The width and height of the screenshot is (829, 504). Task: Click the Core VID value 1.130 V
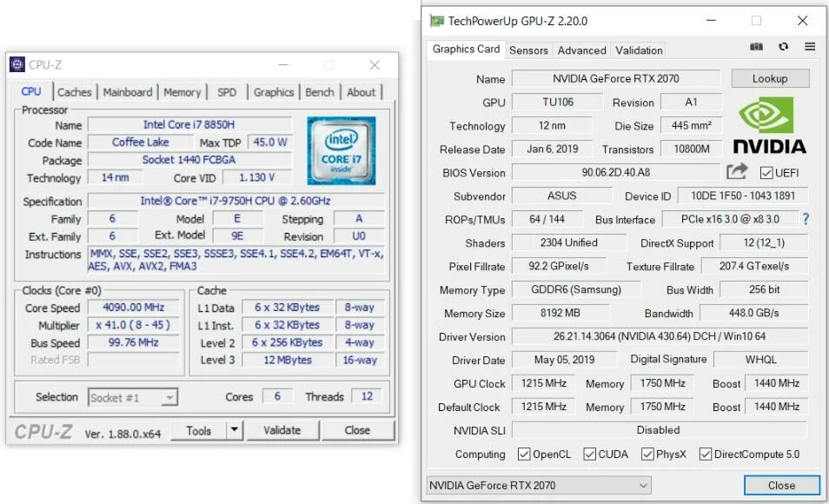(257, 177)
